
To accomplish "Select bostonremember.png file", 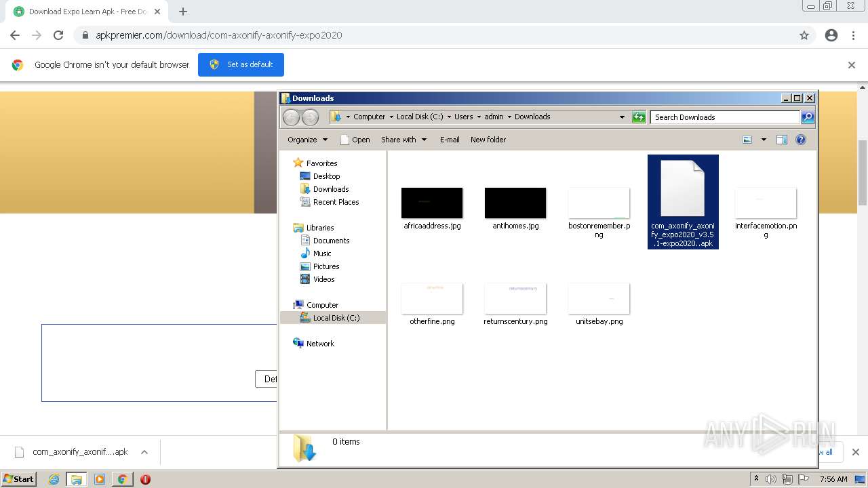I will tap(599, 212).
